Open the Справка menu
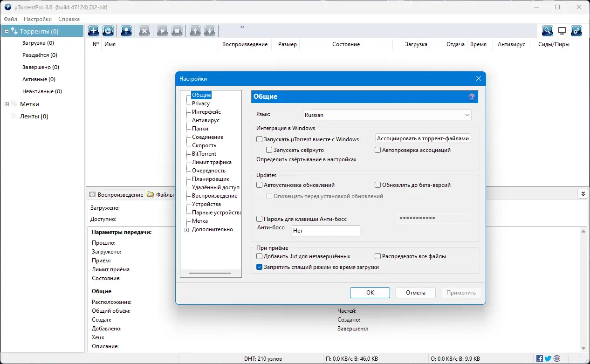The width and height of the screenshot is (590, 364). pyautogui.click(x=69, y=19)
